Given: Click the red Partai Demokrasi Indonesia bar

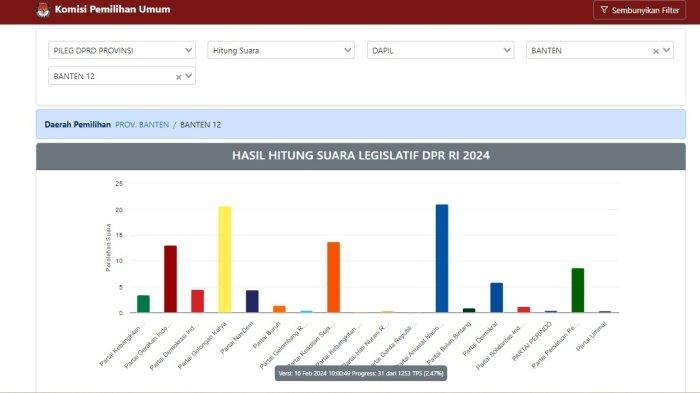Looking at the screenshot, I should [197, 301].
